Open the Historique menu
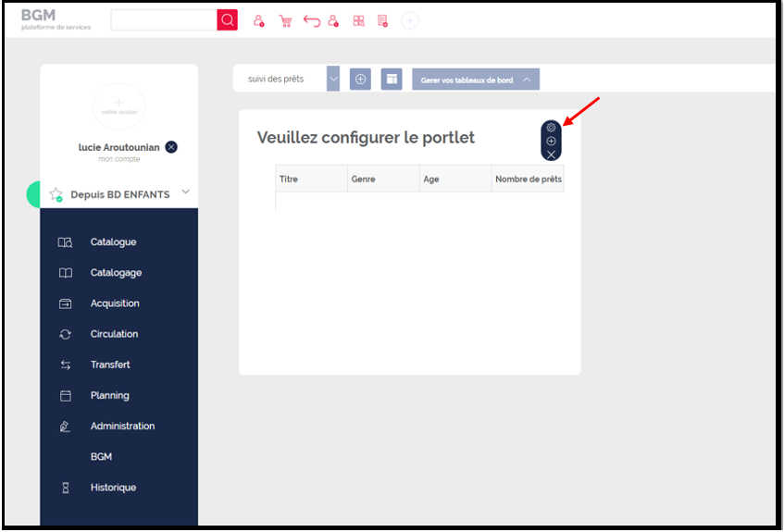The width and height of the screenshot is (784, 532). point(113,488)
